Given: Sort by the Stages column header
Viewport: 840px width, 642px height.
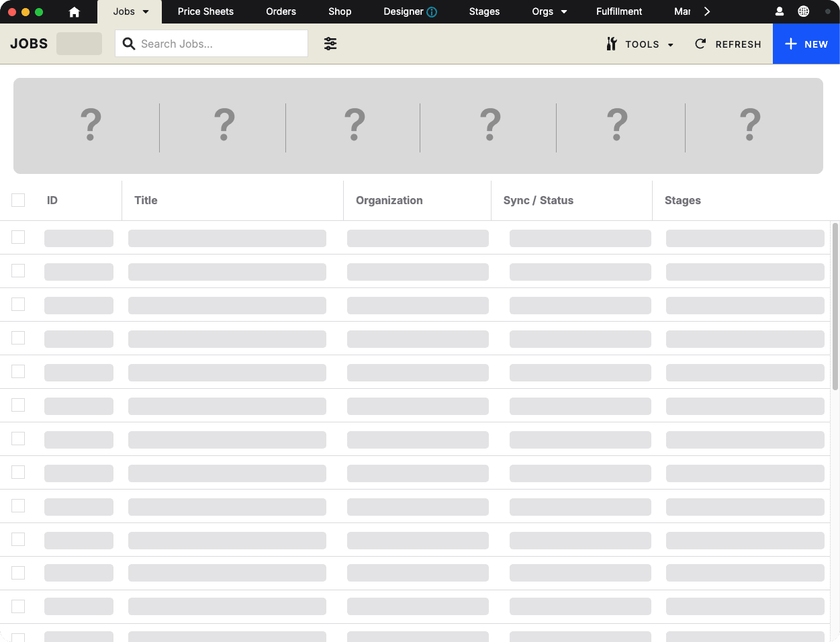Looking at the screenshot, I should pos(683,200).
